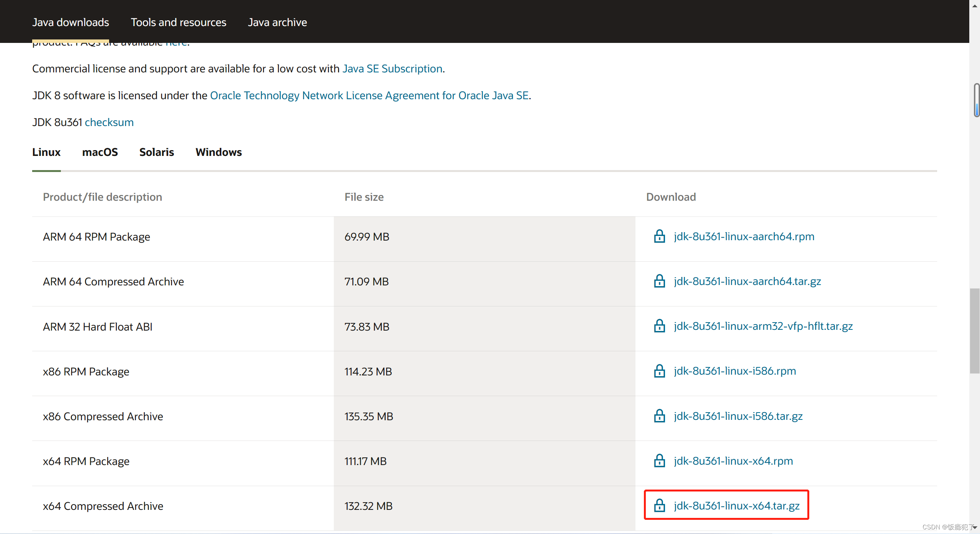Select the Linux tab
The height and width of the screenshot is (534, 980).
(46, 152)
